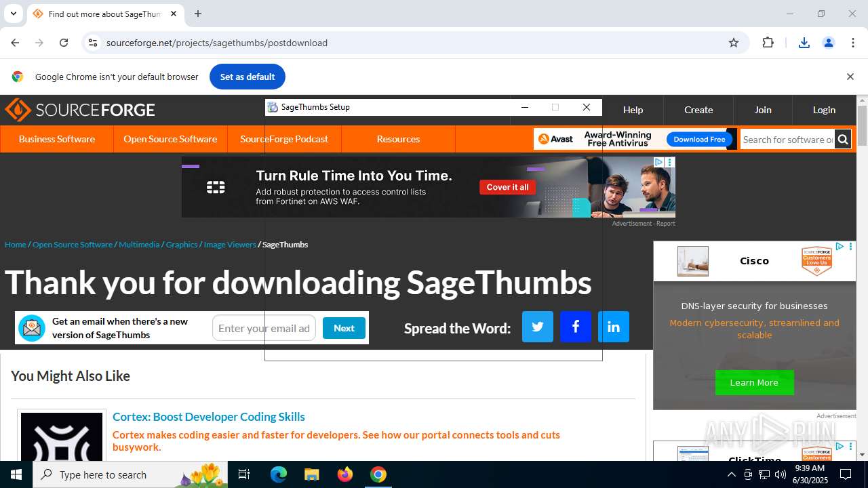868x488 pixels.
Task: Click the email address input field
Action: click(264, 328)
